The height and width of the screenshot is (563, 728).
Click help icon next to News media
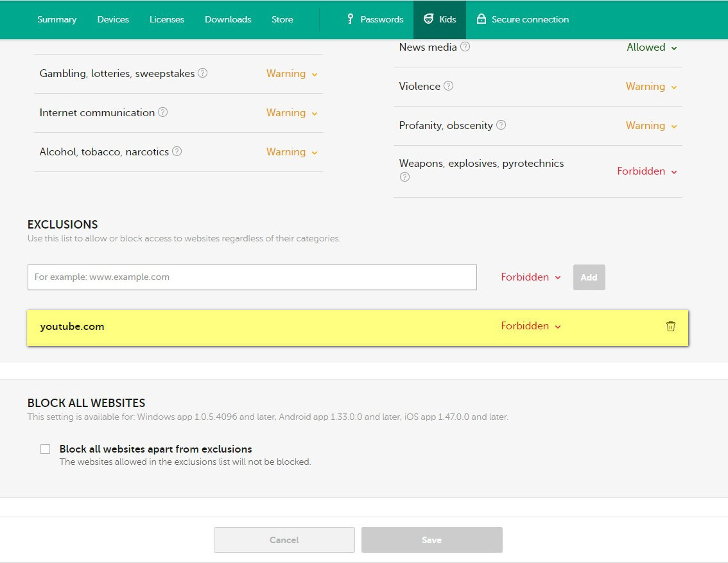(x=465, y=47)
